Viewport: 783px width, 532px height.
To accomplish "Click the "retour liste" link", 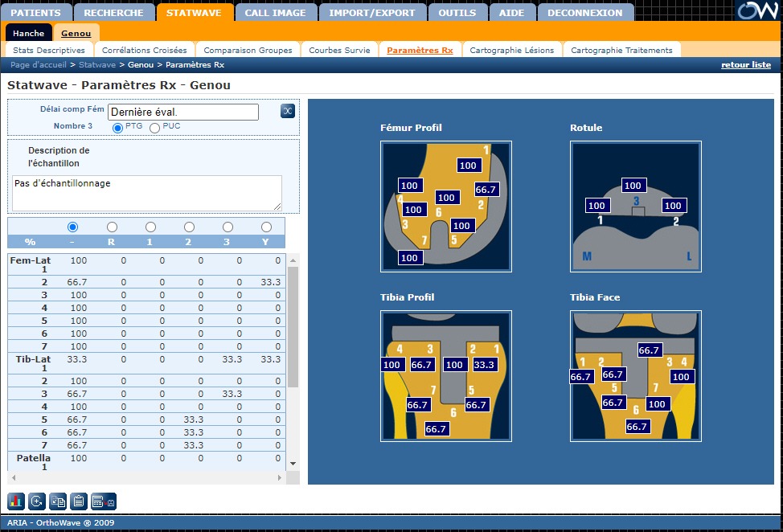I will click(x=746, y=65).
